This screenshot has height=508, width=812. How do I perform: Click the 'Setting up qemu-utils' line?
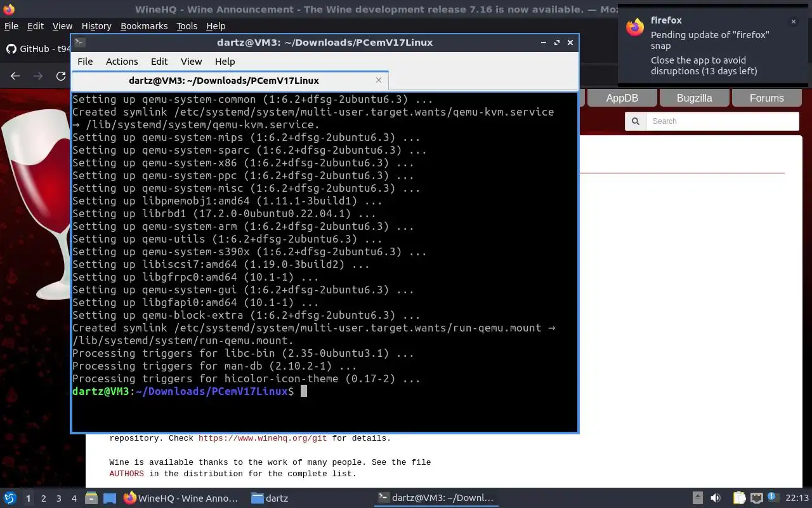point(227,239)
